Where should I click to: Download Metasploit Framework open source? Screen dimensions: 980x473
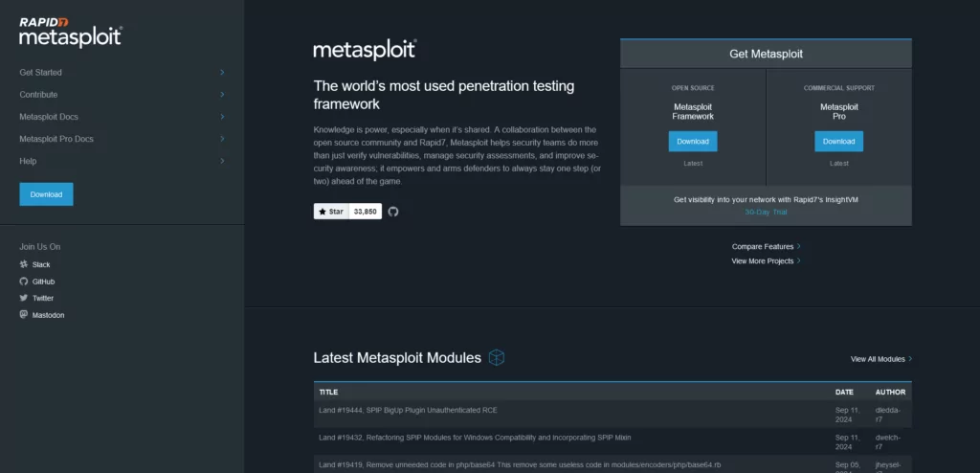(x=693, y=142)
